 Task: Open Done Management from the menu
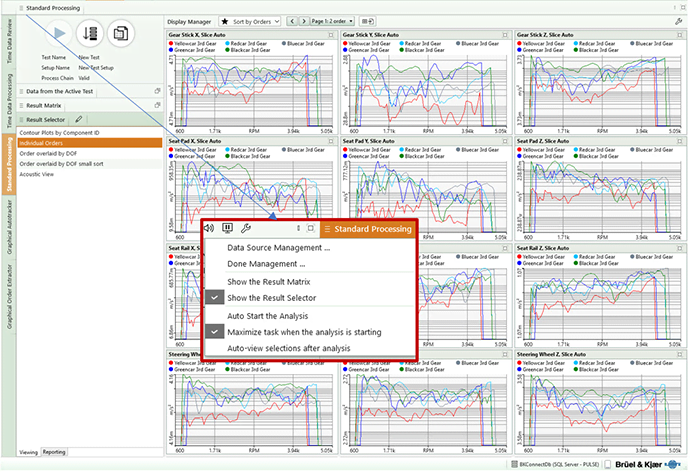point(266,264)
